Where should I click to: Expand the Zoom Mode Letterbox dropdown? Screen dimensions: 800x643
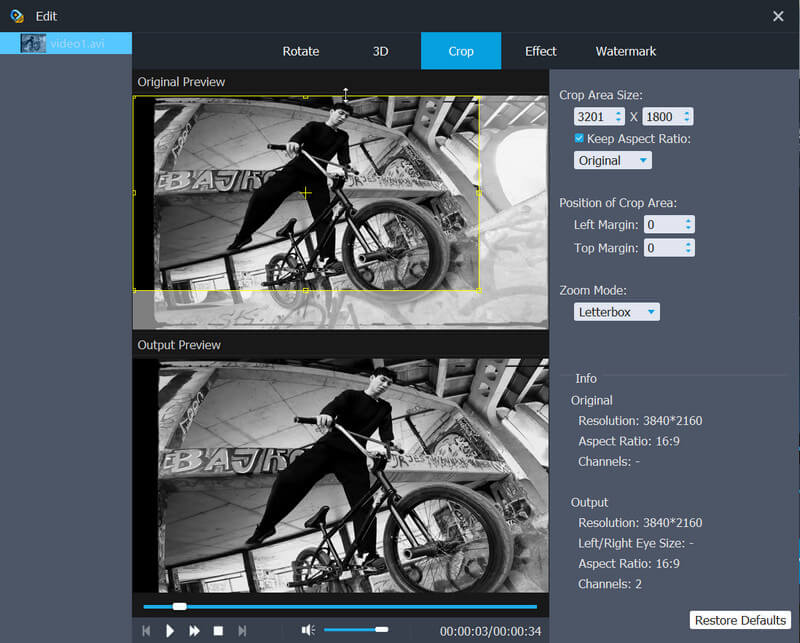pos(617,312)
